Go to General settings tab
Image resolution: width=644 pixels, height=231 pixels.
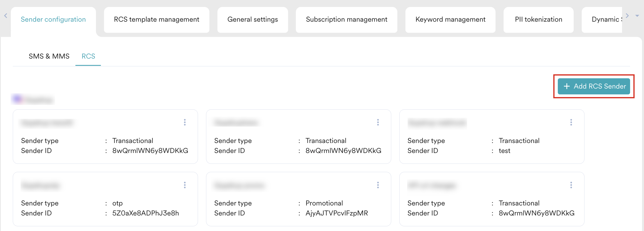pyautogui.click(x=252, y=19)
